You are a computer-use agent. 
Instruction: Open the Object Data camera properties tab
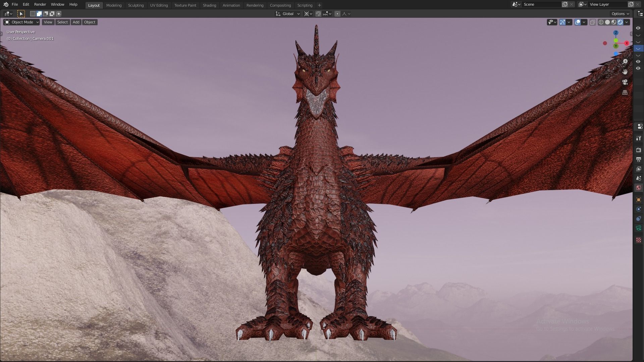[639, 228]
